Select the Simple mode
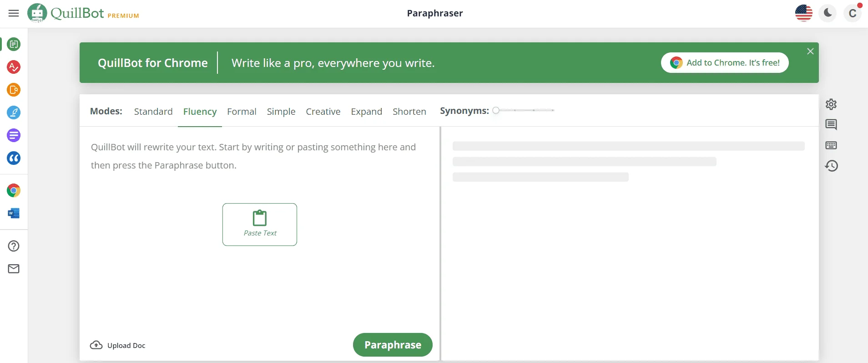This screenshot has height=363, width=868. point(281,112)
